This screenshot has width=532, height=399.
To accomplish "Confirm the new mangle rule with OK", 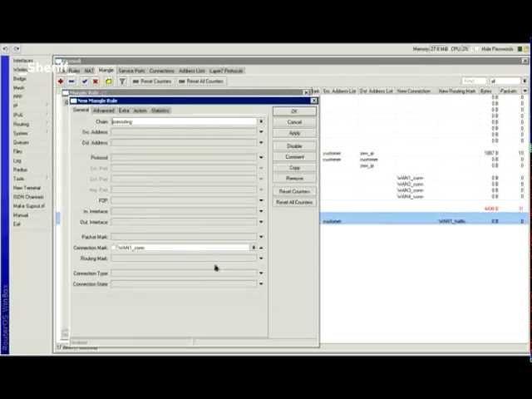I will click(294, 111).
